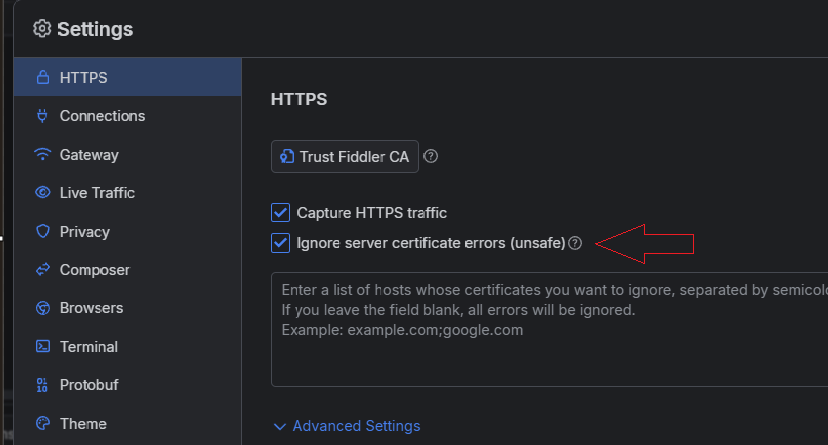Click the Settings gear icon in the header
The height and width of the screenshot is (445, 828).
42,29
